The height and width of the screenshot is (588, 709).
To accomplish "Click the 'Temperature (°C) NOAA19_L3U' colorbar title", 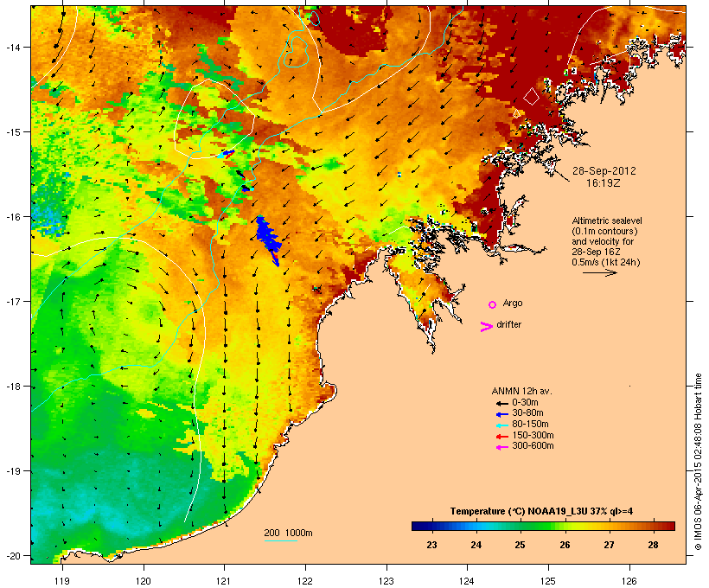I will coord(541,512).
